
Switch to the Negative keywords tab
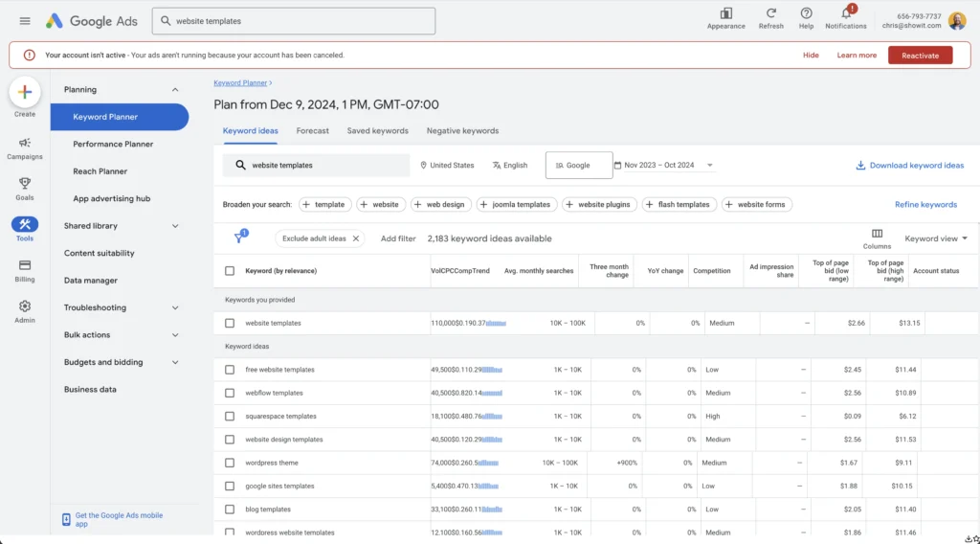coord(462,131)
